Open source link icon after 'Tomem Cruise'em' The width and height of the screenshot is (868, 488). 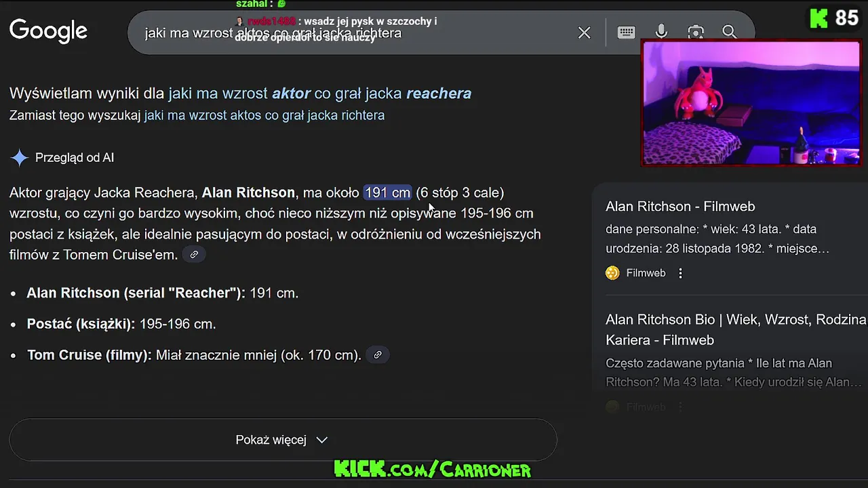194,255
